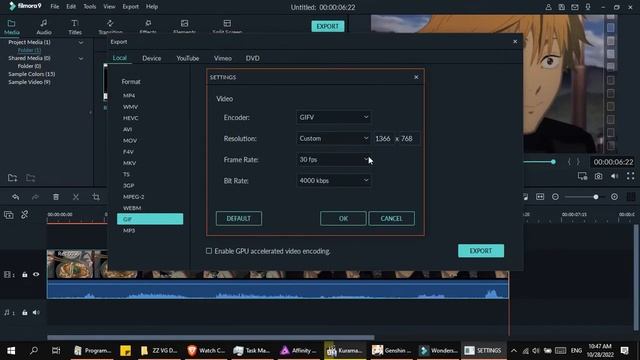Click the preview volume speaker icon

tap(615, 176)
